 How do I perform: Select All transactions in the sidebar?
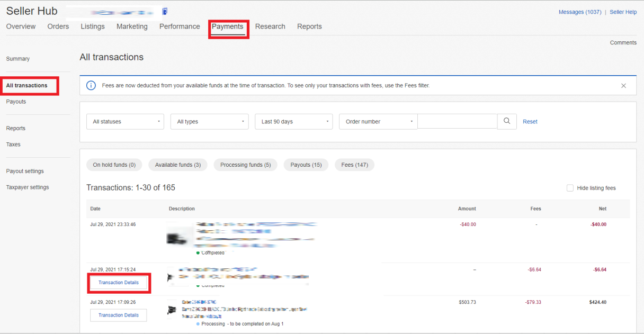click(x=27, y=85)
